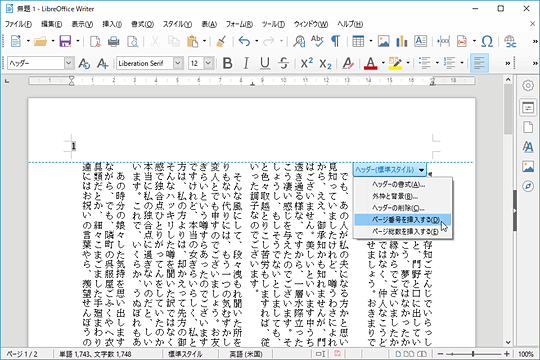Toggle Subscript formatting
The height and width of the screenshot is (360, 540).
[325, 63]
